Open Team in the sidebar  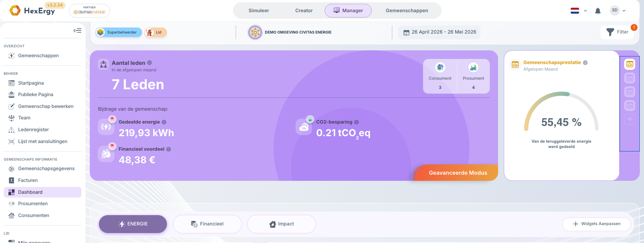tap(42, 118)
